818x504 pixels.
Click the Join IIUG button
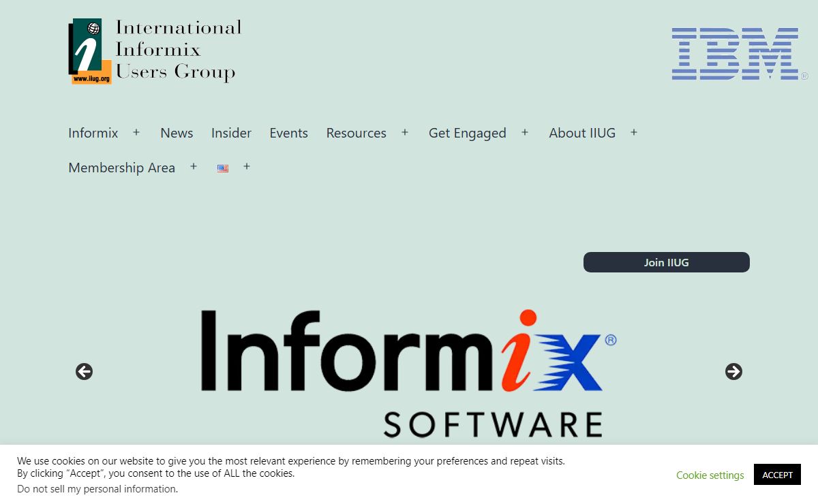click(667, 262)
